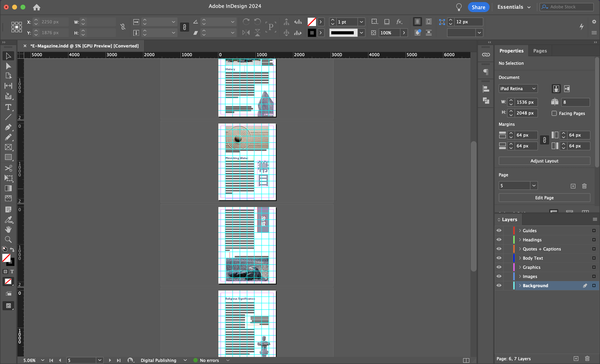Select the Rectangle Frame tool
This screenshot has width=600, height=364.
8,147
